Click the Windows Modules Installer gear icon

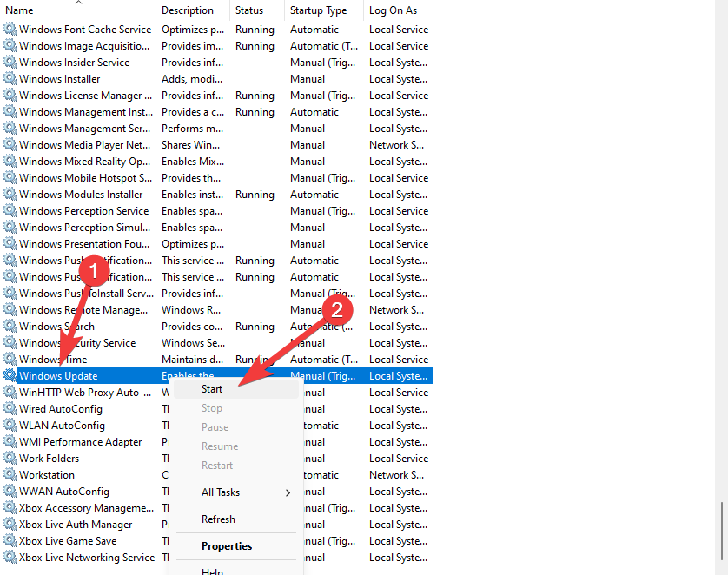[10, 195]
